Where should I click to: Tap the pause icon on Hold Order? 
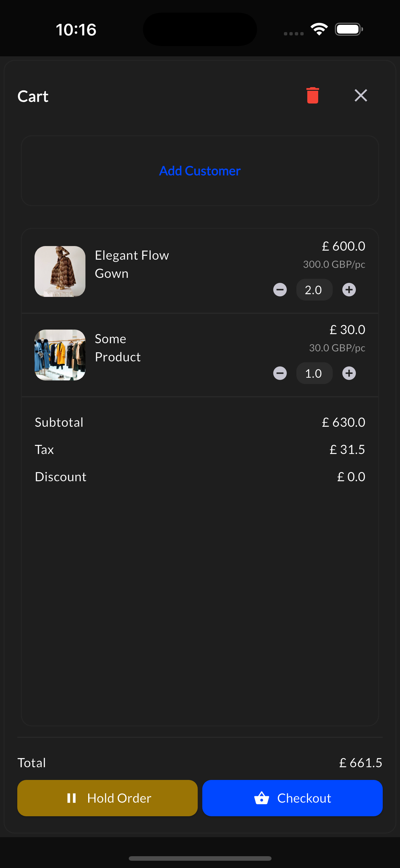(x=71, y=798)
